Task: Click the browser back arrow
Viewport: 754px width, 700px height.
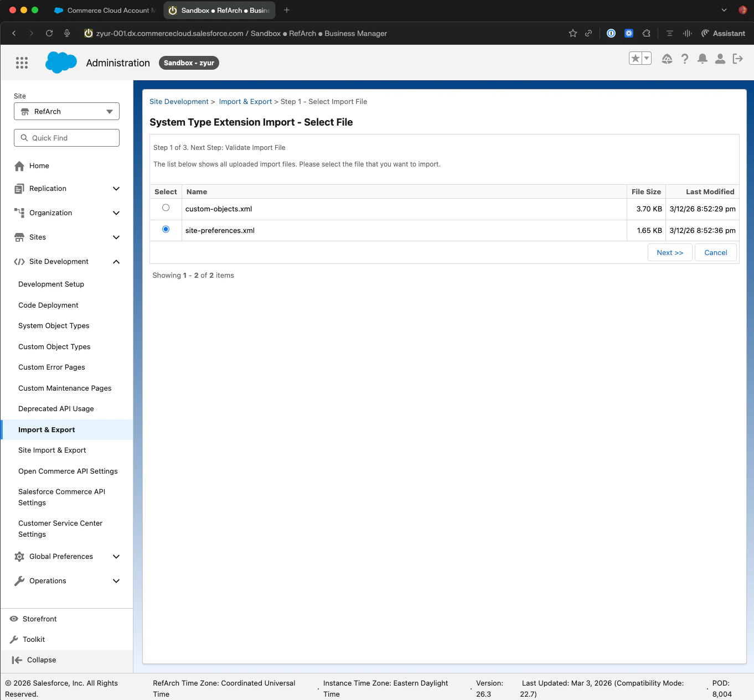Action: click(14, 33)
